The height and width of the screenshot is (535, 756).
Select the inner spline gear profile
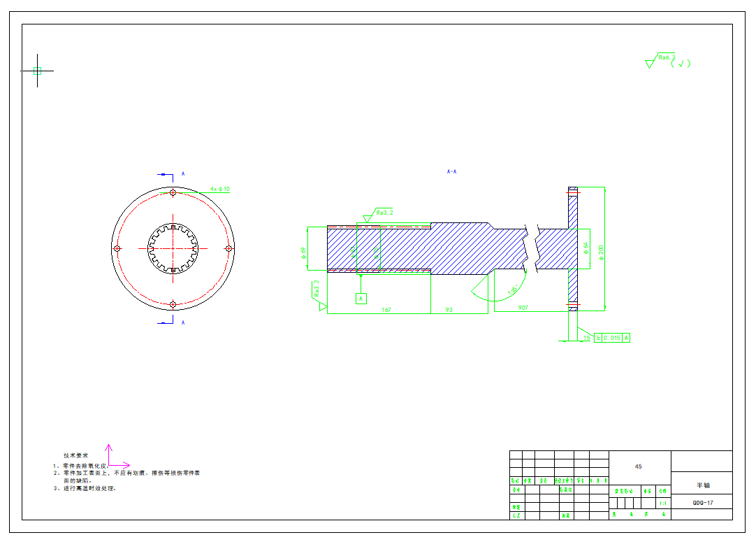(173, 248)
